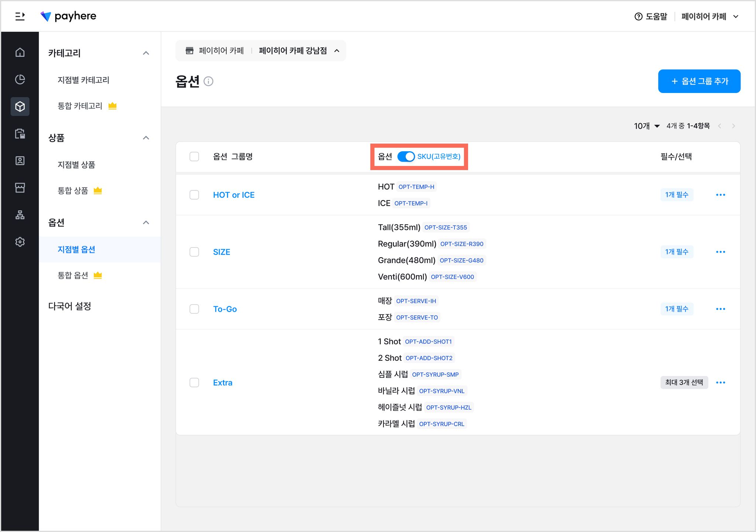Check the To-Go row checkbox
The height and width of the screenshot is (532, 756).
(194, 309)
